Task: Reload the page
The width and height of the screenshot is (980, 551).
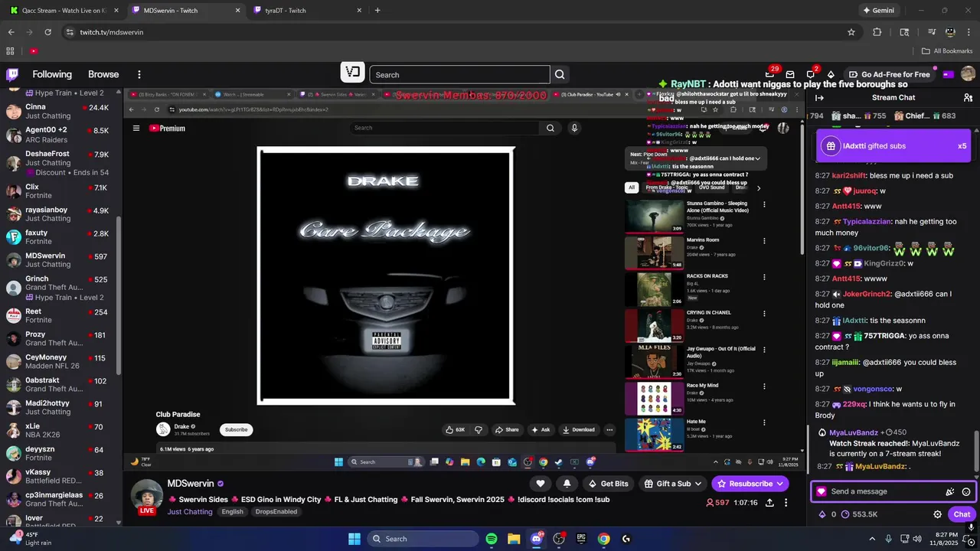Action: click(x=47, y=32)
